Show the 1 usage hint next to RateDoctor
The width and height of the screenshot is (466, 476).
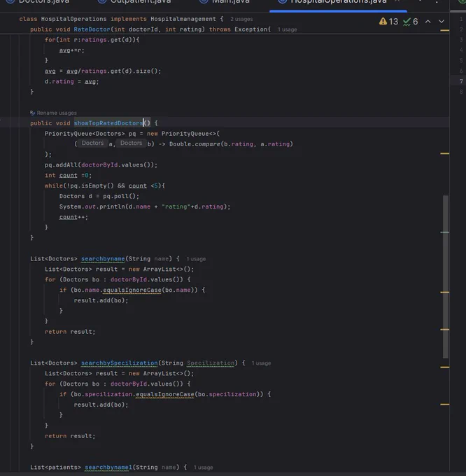[x=288, y=29]
